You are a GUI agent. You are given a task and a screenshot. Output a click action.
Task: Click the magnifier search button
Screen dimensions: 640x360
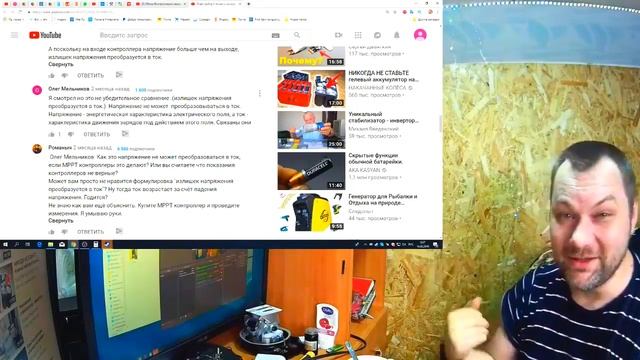point(297,35)
